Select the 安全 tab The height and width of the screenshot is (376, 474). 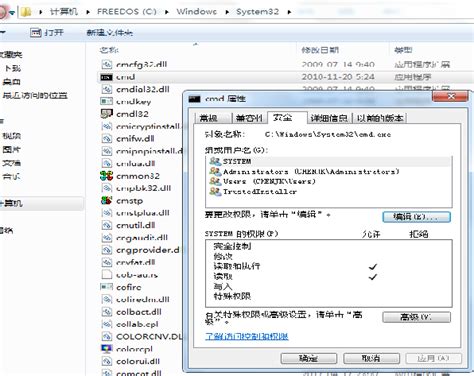point(287,117)
